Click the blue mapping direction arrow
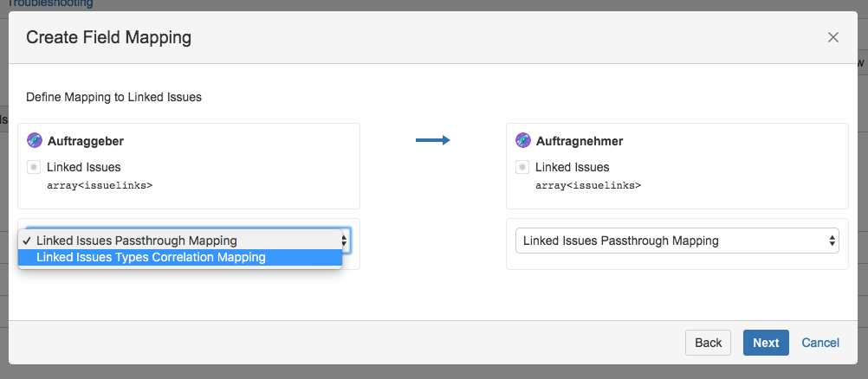This screenshot has width=868, height=379. [432, 140]
